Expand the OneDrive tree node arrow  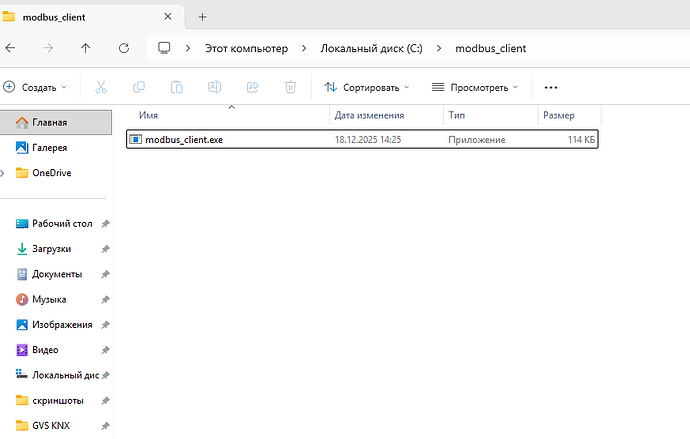[3, 173]
